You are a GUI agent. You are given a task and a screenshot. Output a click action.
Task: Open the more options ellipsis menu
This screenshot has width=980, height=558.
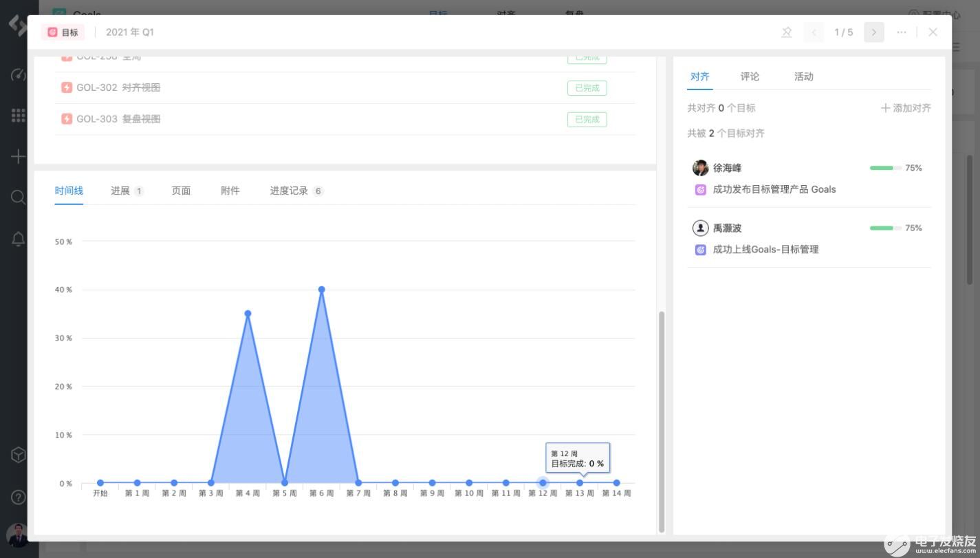click(x=902, y=32)
